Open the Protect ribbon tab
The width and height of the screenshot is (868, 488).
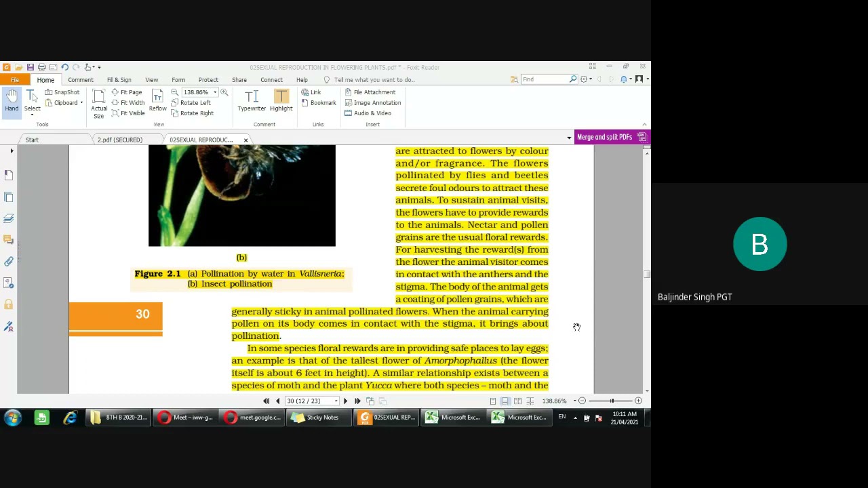[x=208, y=80]
